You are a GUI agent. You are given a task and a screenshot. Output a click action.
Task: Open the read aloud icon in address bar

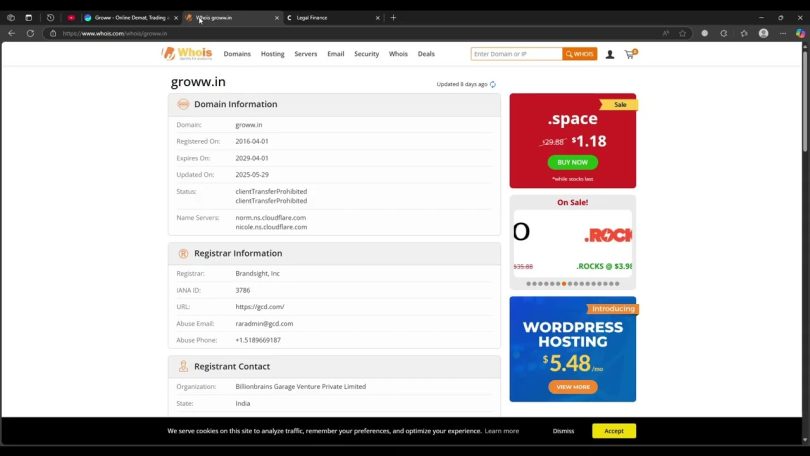pyautogui.click(x=666, y=33)
